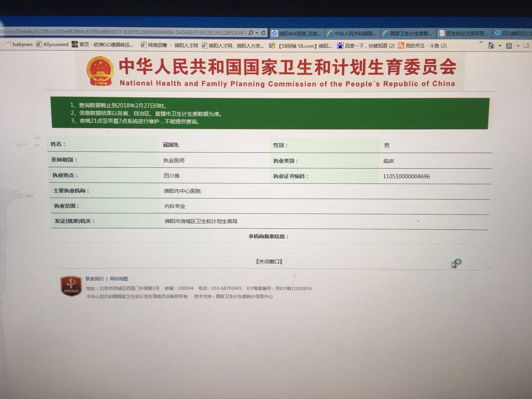532x399 pixels.
Task: Click into the URL address field
Action: [x=122, y=33]
